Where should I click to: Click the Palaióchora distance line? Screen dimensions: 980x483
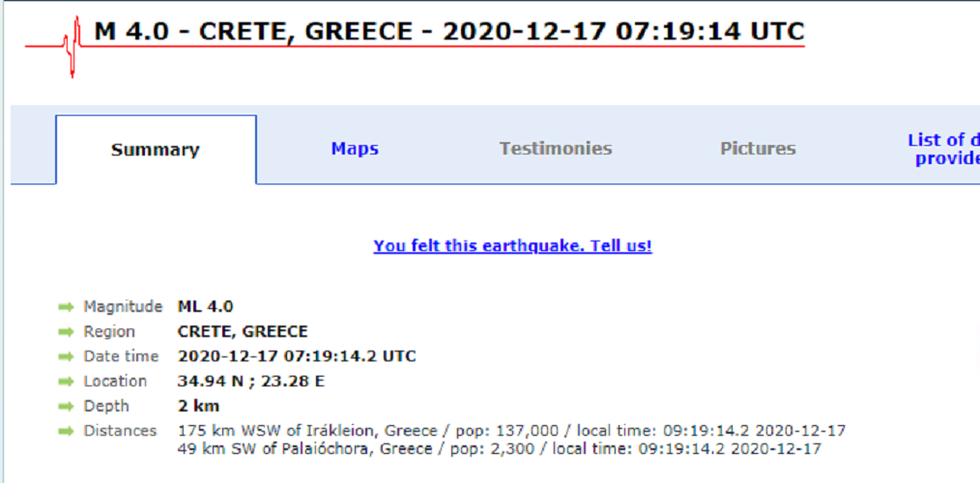coord(500,449)
